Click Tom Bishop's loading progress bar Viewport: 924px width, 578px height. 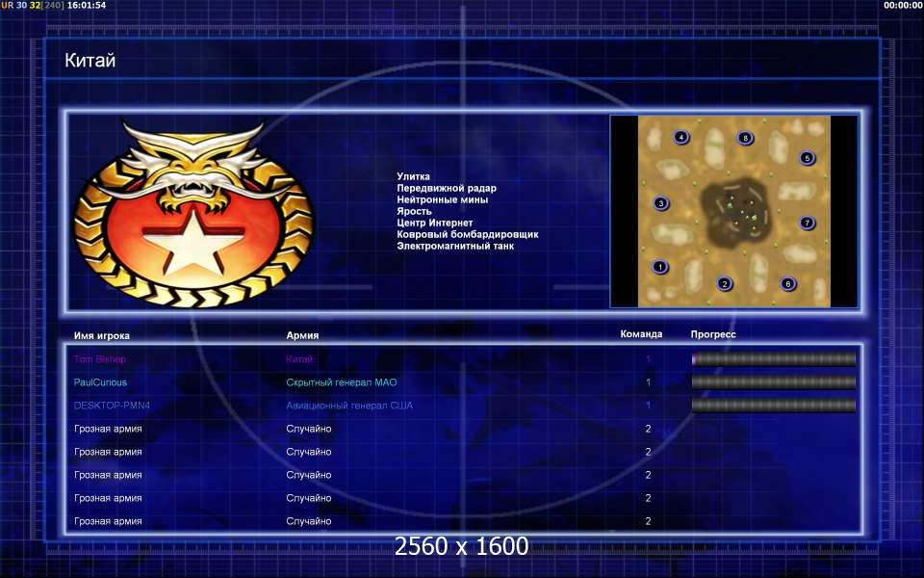point(773,359)
